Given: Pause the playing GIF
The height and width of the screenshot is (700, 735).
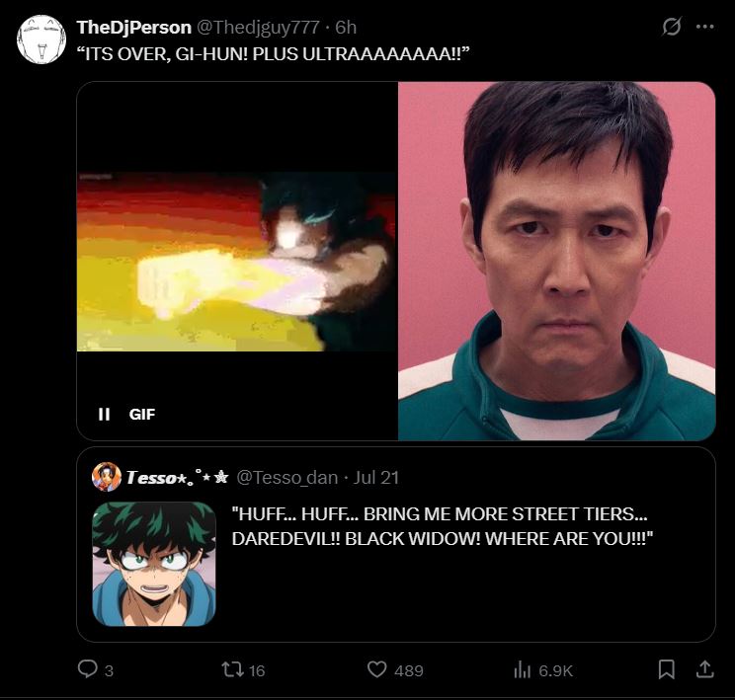Looking at the screenshot, I should (104, 415).
